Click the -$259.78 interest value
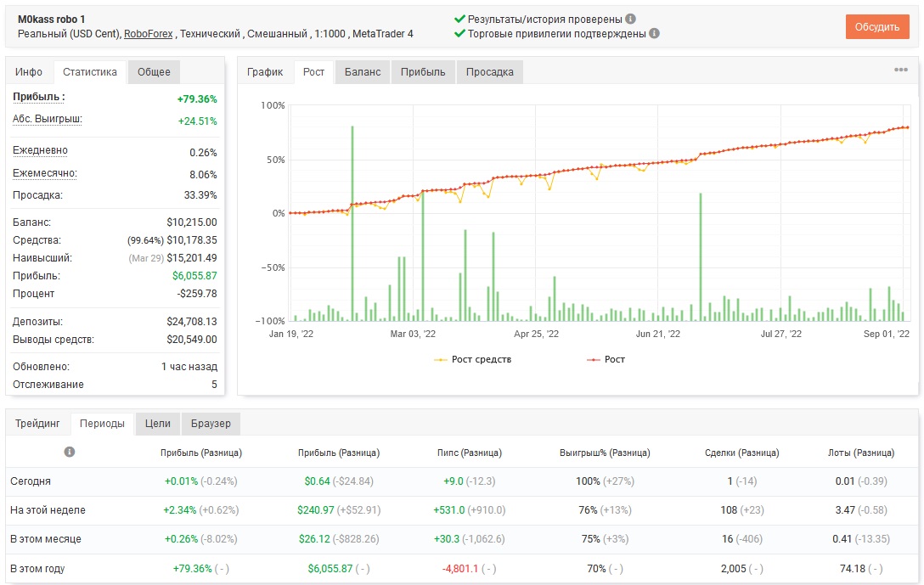 pyautogui.click(x=197, y=294)
